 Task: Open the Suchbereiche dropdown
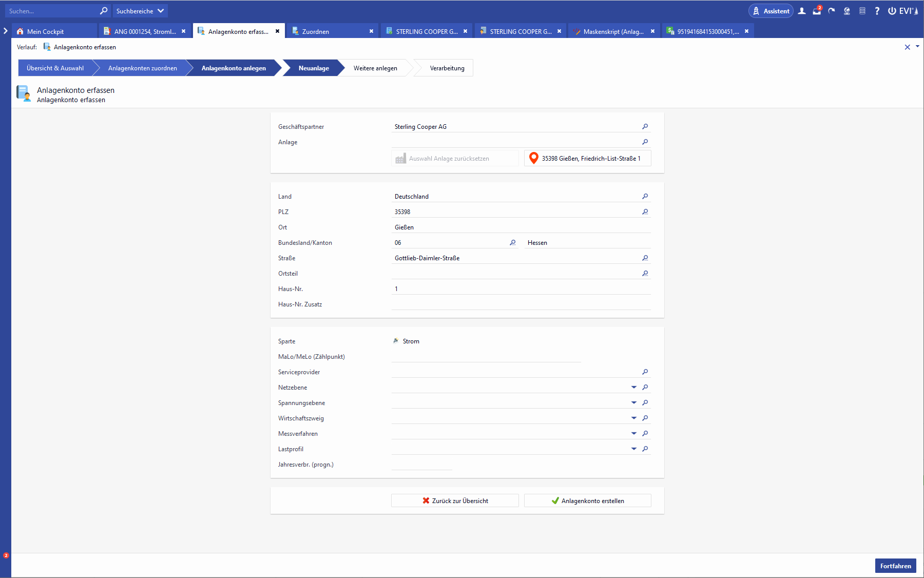[x=140, y=11]
